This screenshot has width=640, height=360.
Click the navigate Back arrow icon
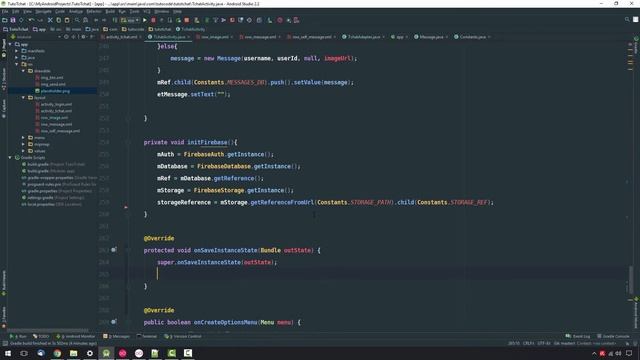click(x=96, y=20)
